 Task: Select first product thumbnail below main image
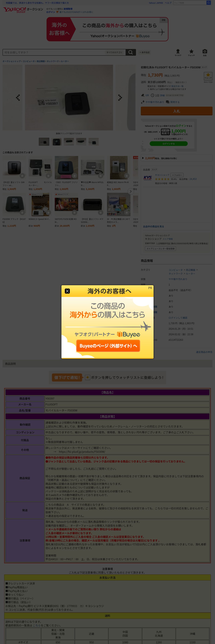(x=44, y=142)
